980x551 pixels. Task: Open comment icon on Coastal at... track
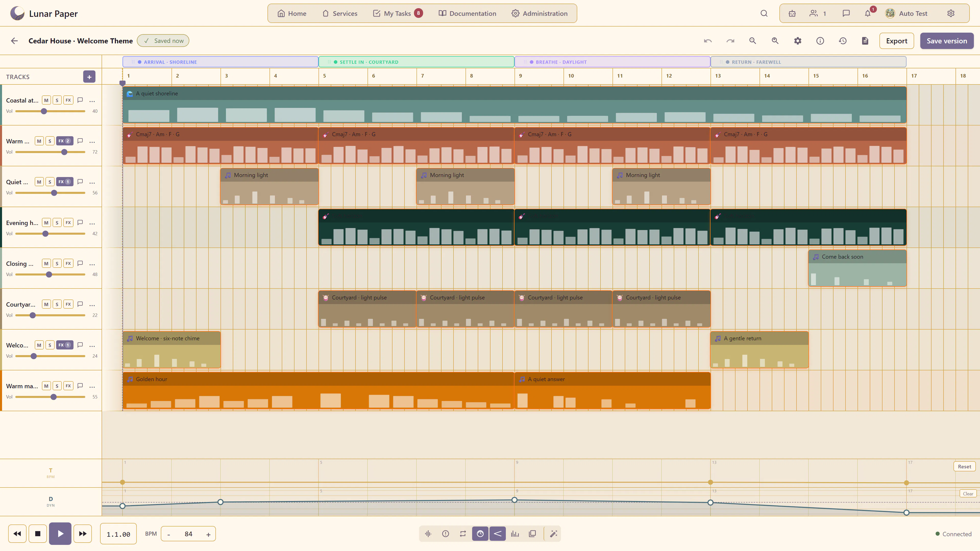tap(80, 100)
